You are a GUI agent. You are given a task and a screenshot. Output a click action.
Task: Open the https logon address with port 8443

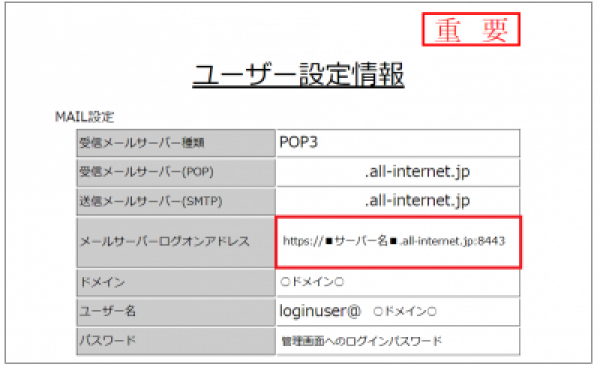(394, 241)
